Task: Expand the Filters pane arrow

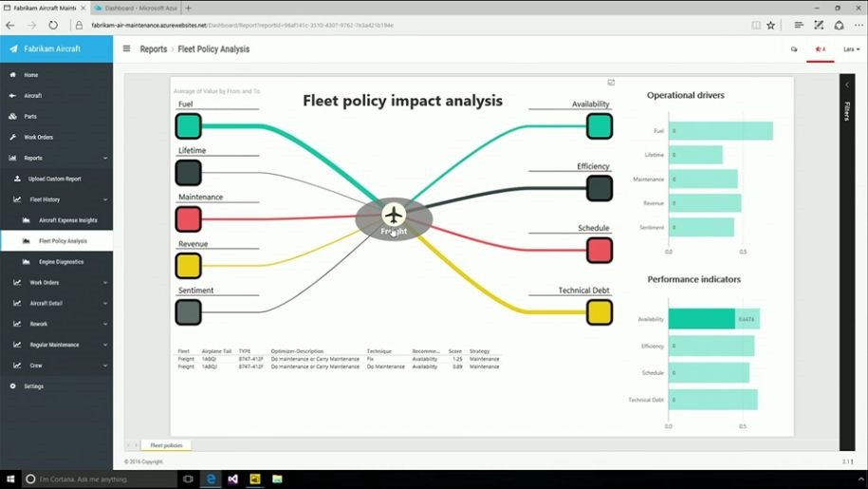Action: 846,85
